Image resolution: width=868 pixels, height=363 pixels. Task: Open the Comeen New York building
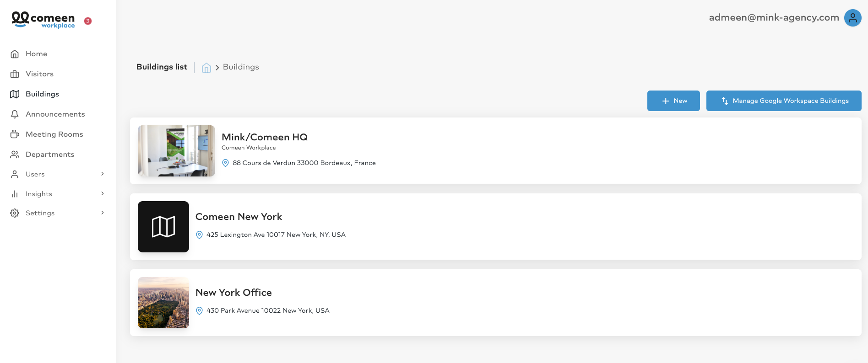[x=239, y=217]
